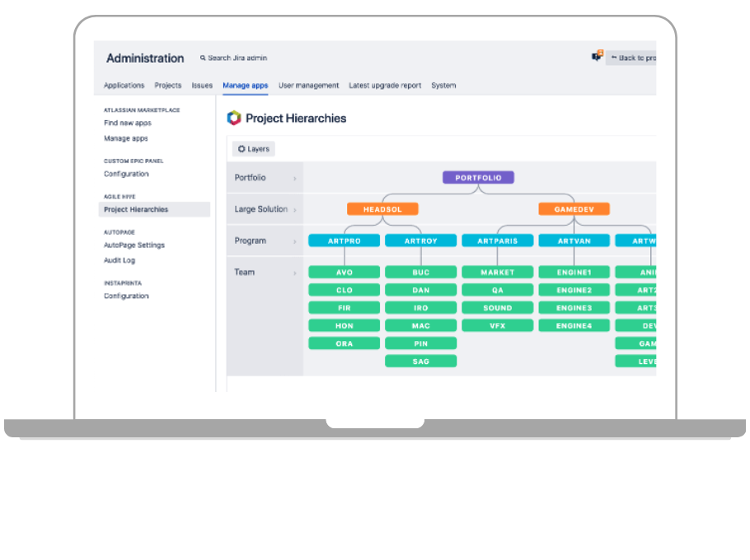Click the ARTROY program node
The height and width of the screenshot is (560, 750).
click(x=421, y=240)
